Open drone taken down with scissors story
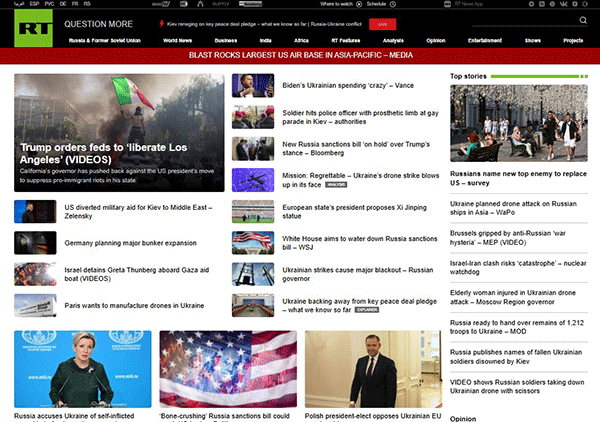This screenshot has height=422, width=600. 517,386
